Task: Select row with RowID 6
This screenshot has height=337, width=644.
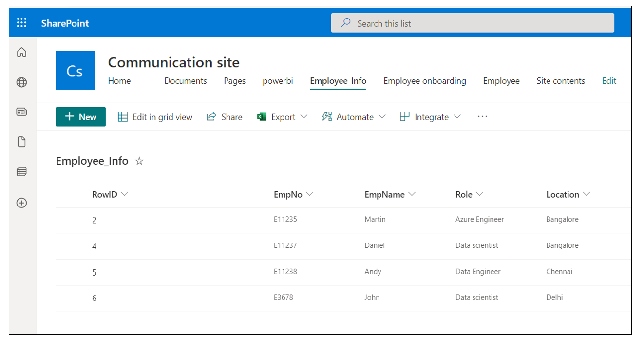Action: (343, 298)
